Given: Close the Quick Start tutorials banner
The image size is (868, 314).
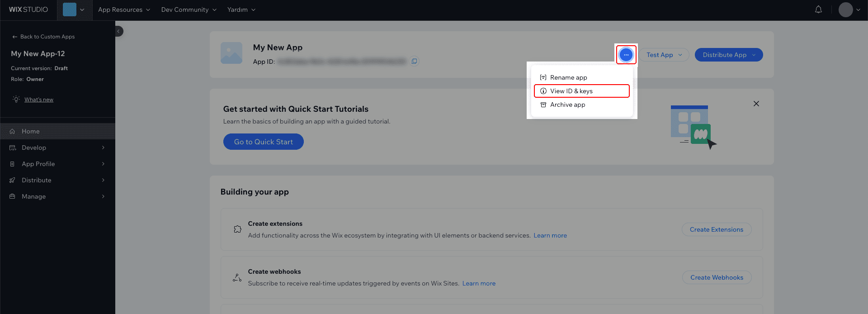Looking at the screenshot, I should [x=756, y=104].
